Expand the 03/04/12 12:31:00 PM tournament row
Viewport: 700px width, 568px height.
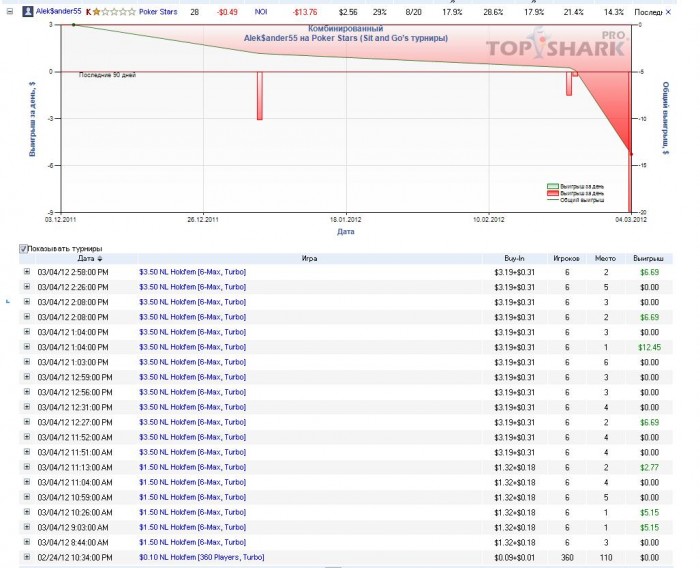tap(27, 407)
